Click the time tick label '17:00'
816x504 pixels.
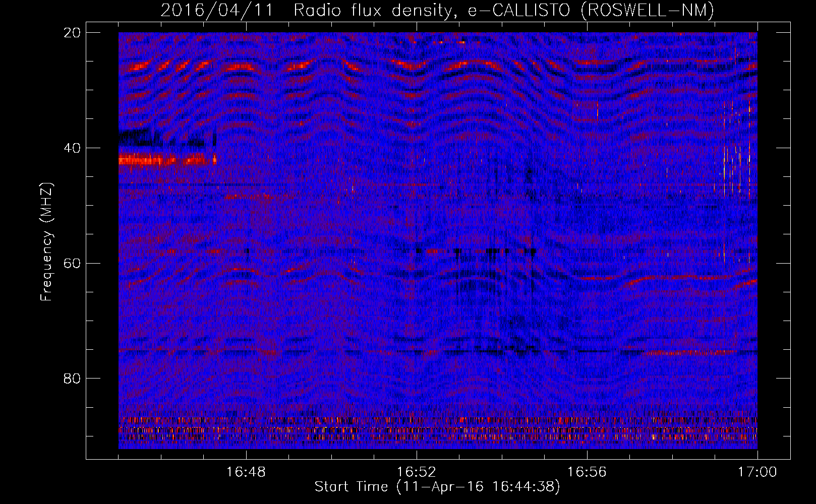757,472
